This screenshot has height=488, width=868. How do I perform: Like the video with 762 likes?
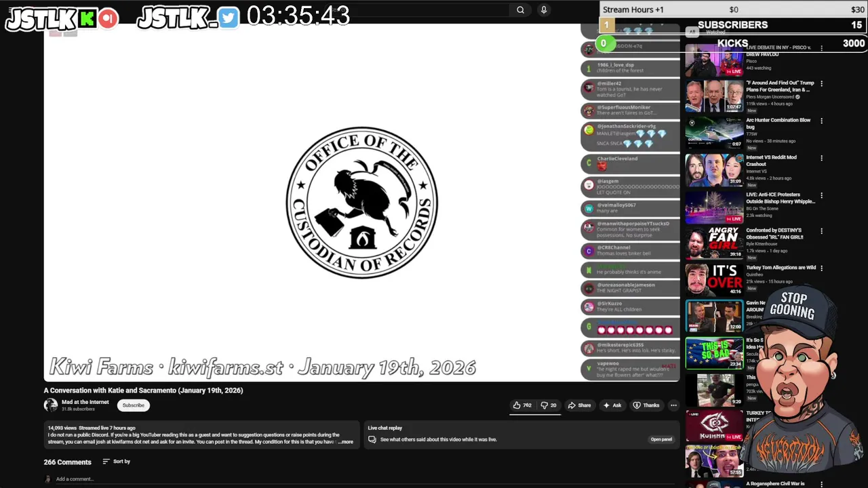coord(521,405)
